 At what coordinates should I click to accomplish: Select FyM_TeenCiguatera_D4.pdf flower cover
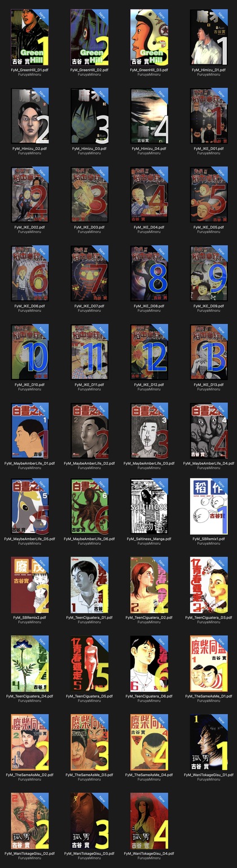point(30,663)
